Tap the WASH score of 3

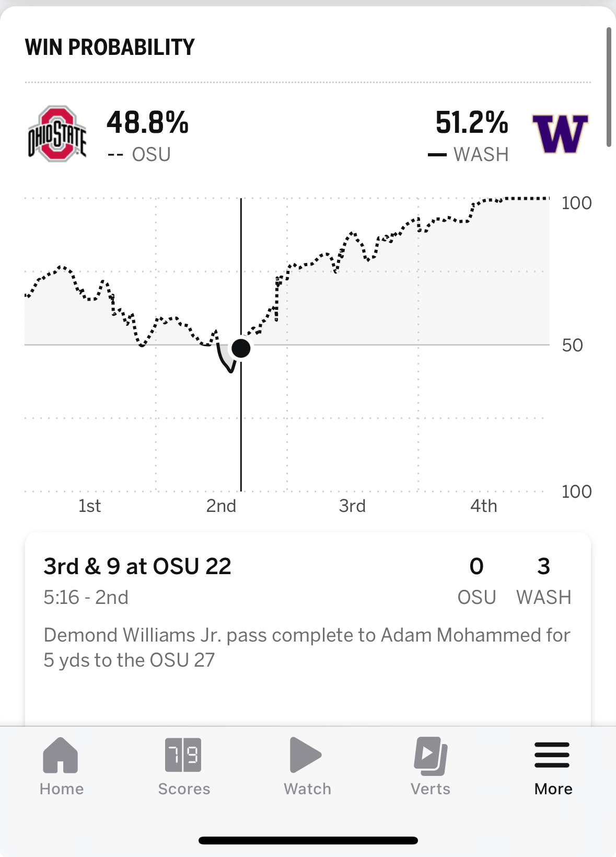[543, 567]
